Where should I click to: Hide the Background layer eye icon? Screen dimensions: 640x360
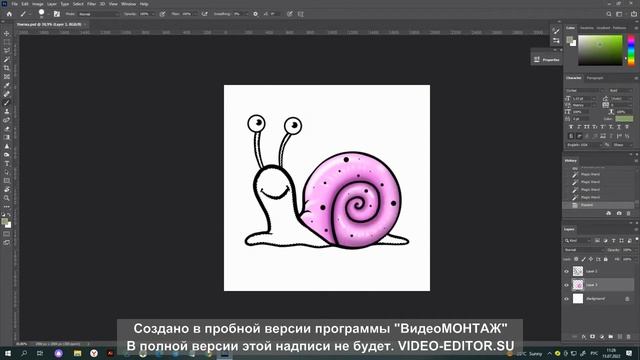coord(567,299)
